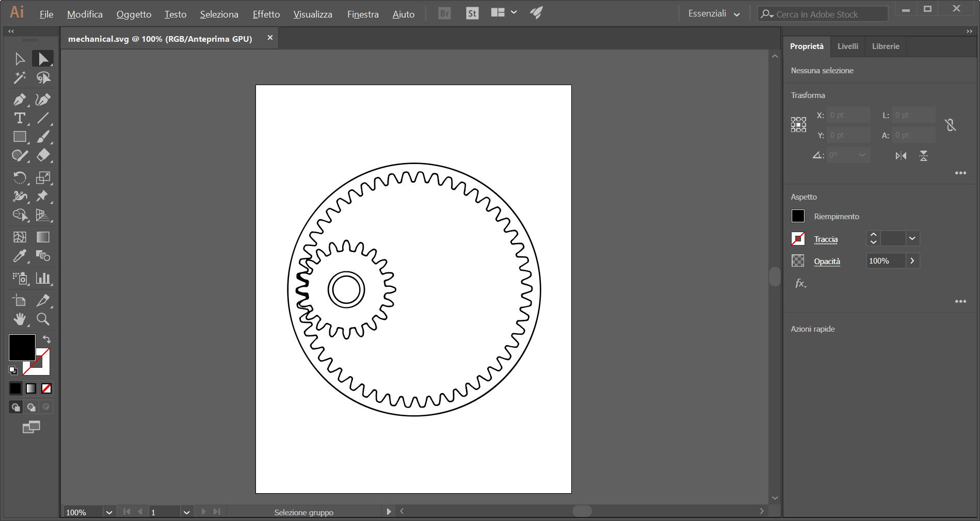980x521 pixels.
Task: Click the toolbar black Fill swatch
Action: (22, 347)
